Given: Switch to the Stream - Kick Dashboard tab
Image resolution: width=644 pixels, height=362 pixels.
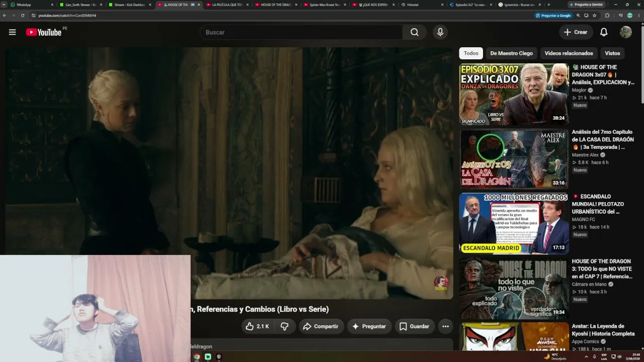Looking at the screenshot, I should (129, 5).
